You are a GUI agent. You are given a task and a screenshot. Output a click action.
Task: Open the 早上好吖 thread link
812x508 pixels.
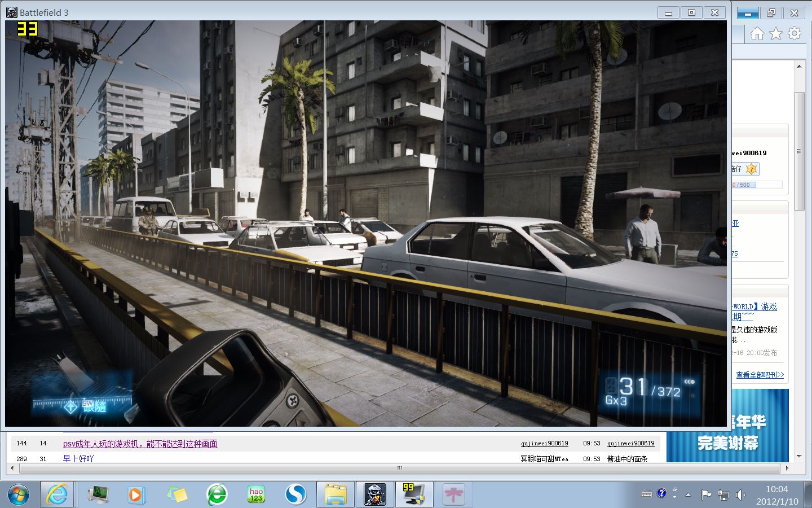pos(78,458)
